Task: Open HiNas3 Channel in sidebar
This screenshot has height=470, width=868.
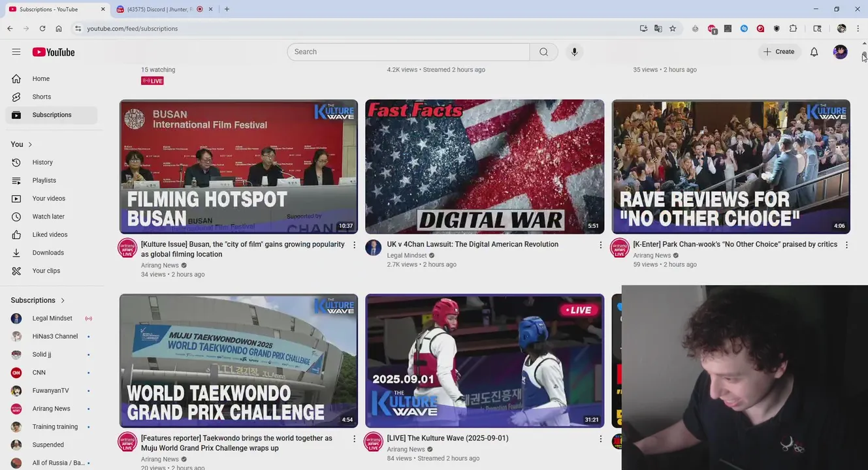Action: 52,336
